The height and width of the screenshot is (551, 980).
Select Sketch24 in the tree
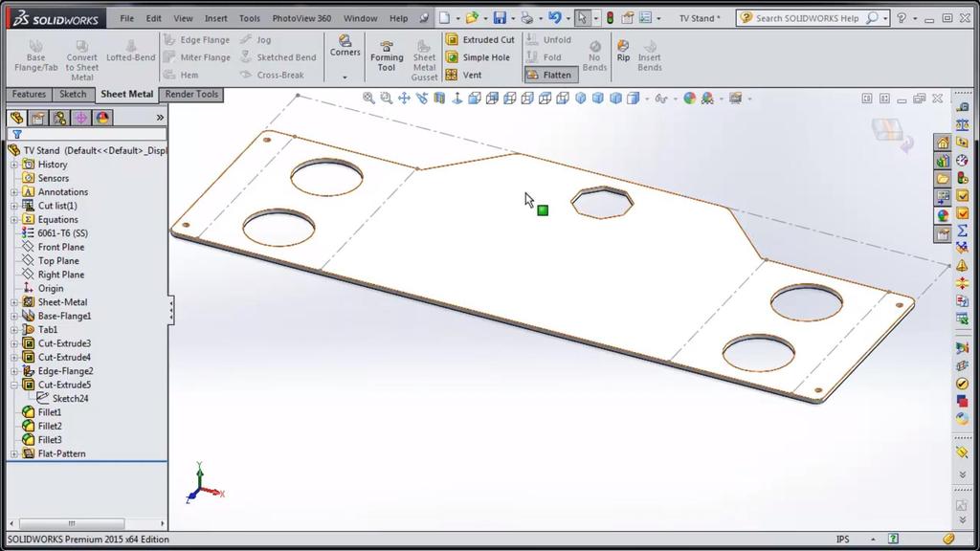pos(62,399)
